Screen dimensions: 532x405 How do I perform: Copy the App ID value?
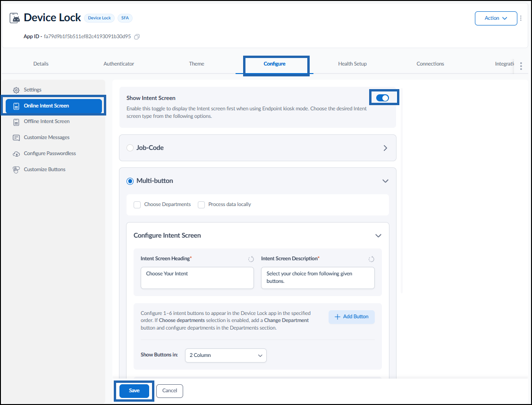tap(137, 37)
